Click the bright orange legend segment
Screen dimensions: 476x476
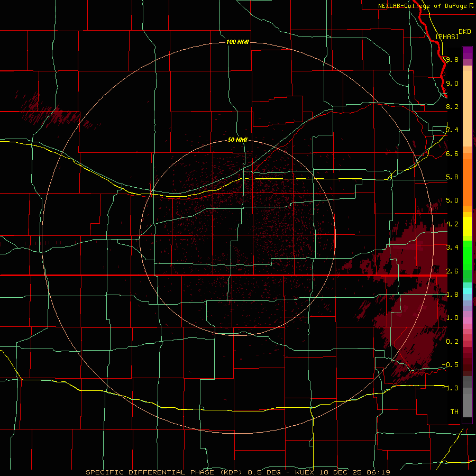tap(467, 183)
